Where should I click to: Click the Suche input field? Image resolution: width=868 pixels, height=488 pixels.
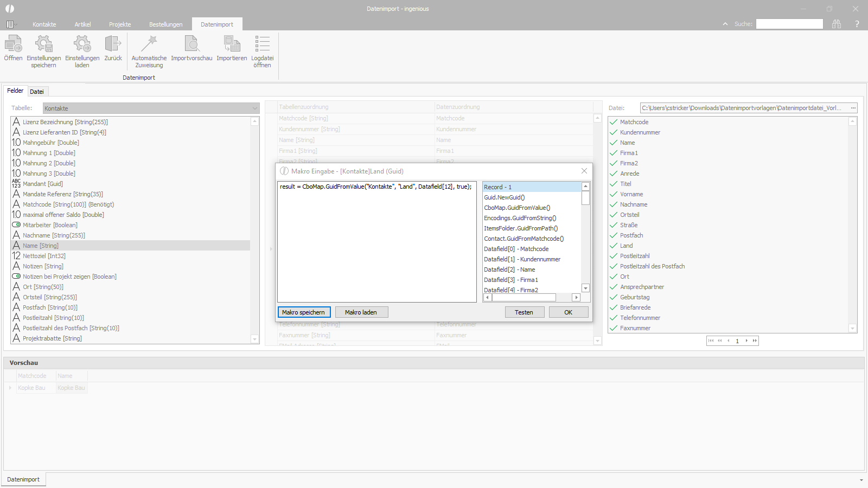click(x=789, y=24)
